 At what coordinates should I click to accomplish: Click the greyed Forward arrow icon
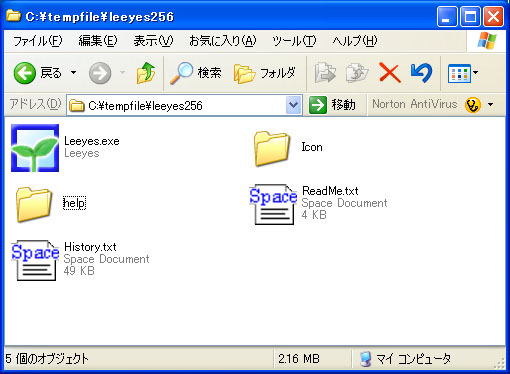(x=100, y=73)
